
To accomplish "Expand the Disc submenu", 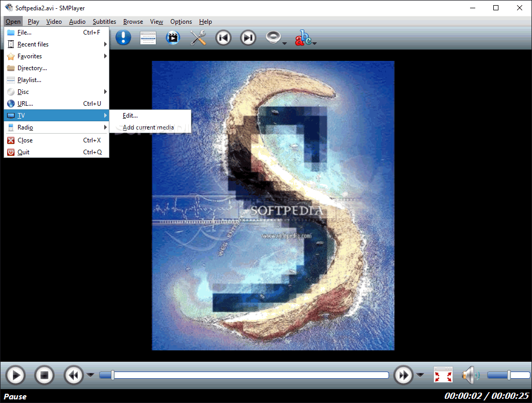I will 56,92.
